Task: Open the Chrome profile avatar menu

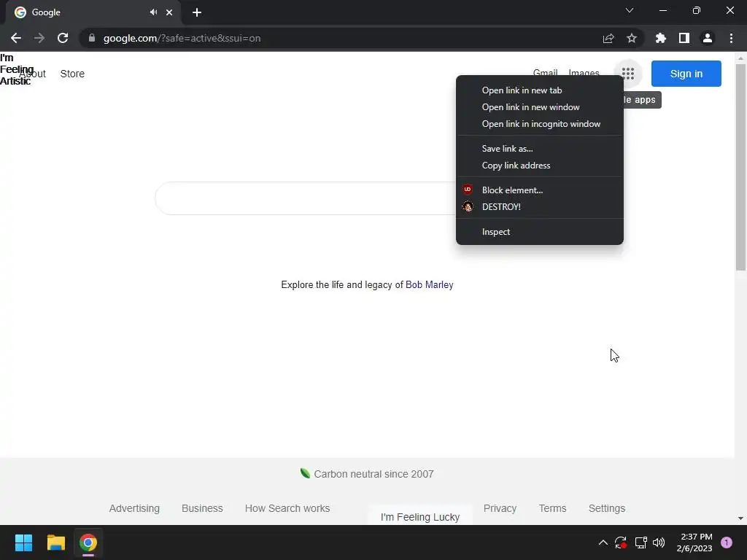Action: pyautogui.click(x=708, y=38)
